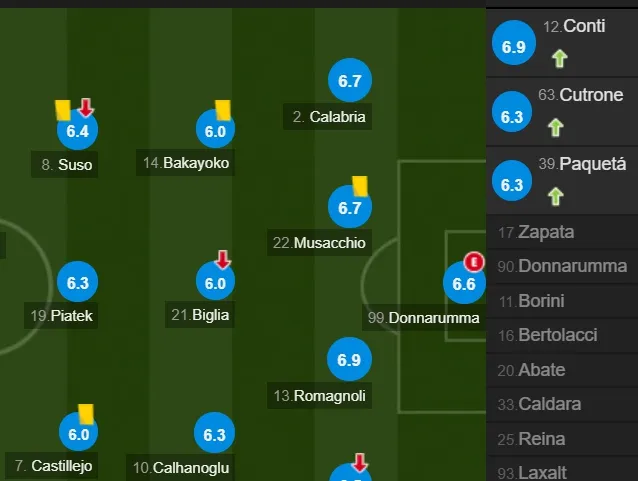Click Biglia's red substituted-off arrow
Image resolution: width=638 pixels, height=481 pixels.
point(223,260)
